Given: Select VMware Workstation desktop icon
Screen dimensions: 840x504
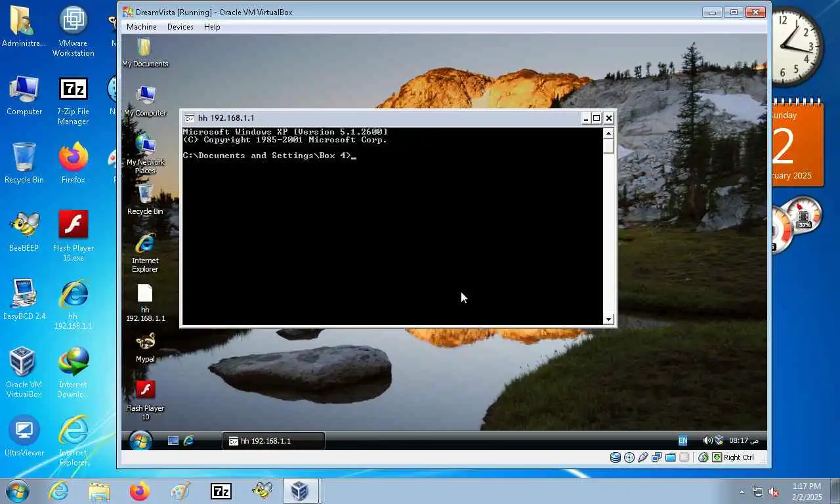Looking at the screenshot, I should click(73, 31).
